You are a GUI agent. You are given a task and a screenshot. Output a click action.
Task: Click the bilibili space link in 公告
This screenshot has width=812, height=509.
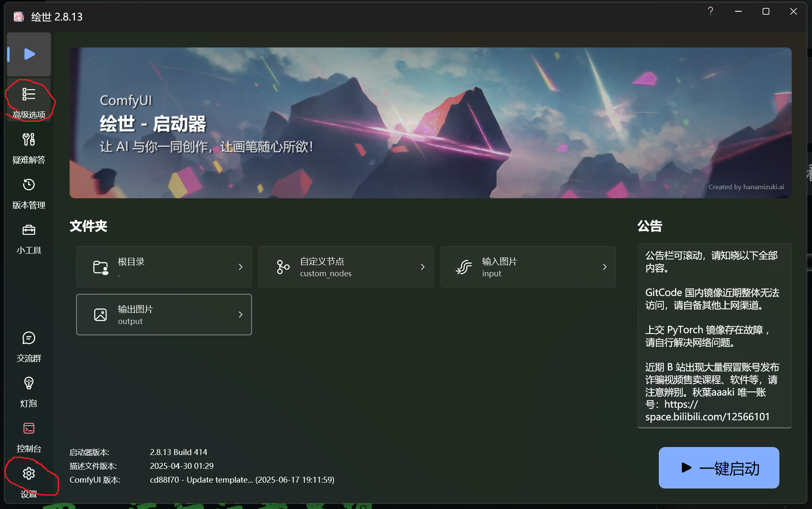point(707,411)
